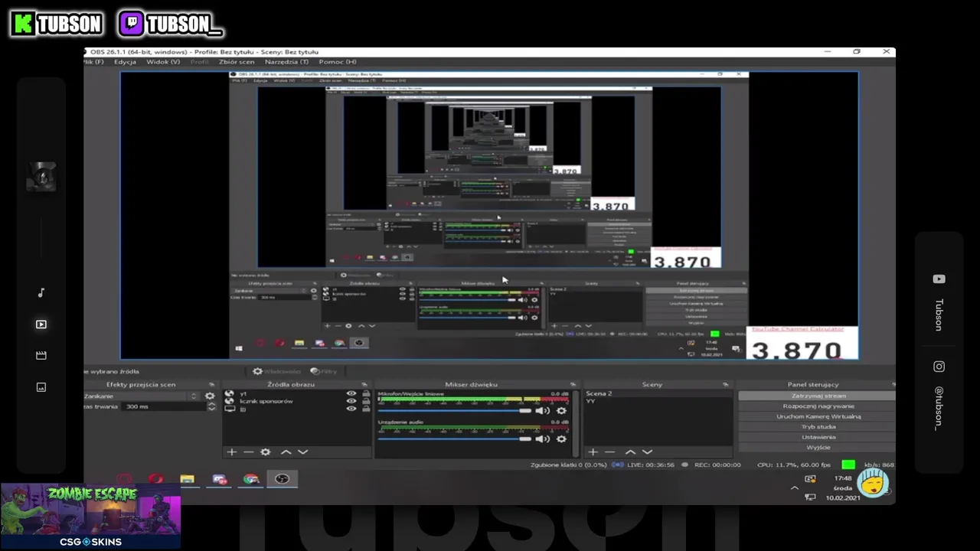Click Rozpocznij nagrywanie button
The width and height of the screenshot is (980, 551).
[x=818, y=406]
